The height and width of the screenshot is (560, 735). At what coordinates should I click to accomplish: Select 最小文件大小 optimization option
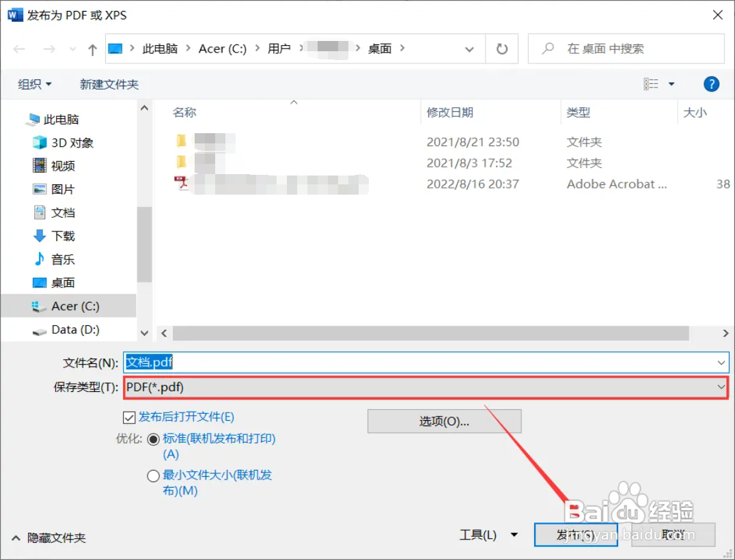(153, 475)
